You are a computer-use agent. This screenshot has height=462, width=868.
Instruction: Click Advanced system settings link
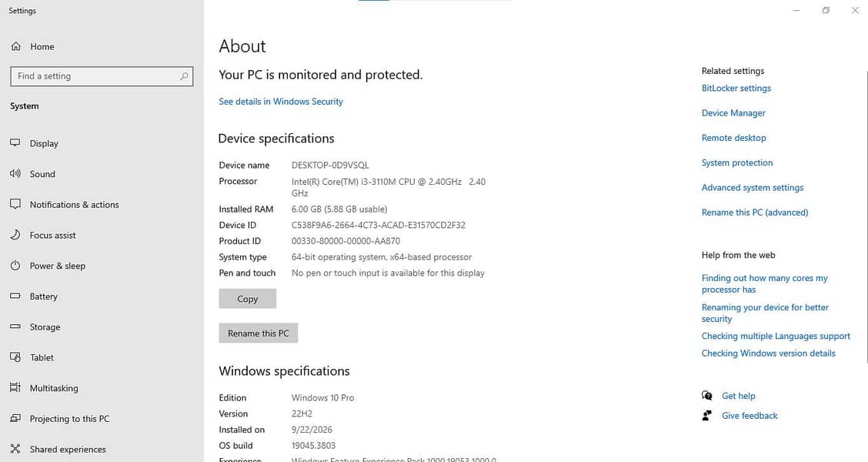[753, 188]
